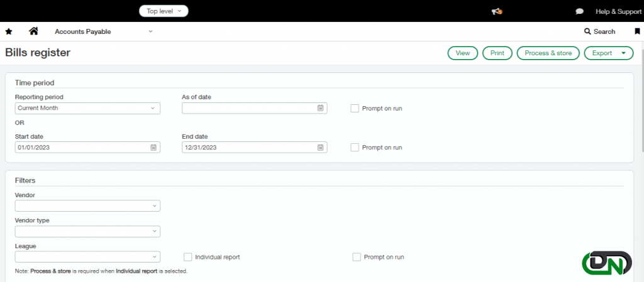Click the Process & store button
The height and width of the screenshot is (282, 644).
548,53
